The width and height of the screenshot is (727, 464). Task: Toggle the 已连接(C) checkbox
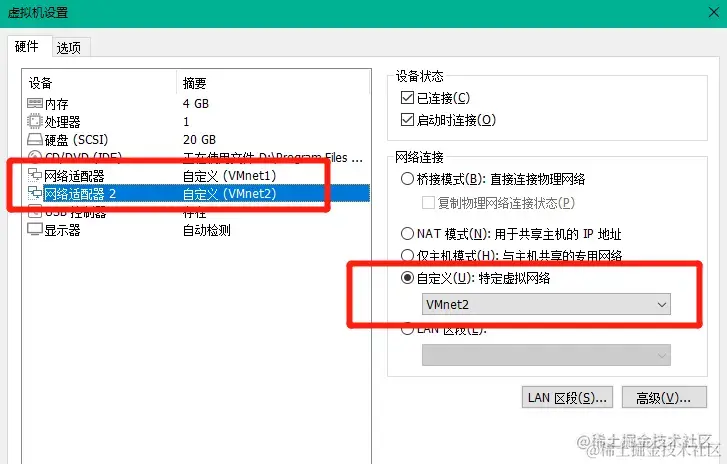(x=407, y=98)
